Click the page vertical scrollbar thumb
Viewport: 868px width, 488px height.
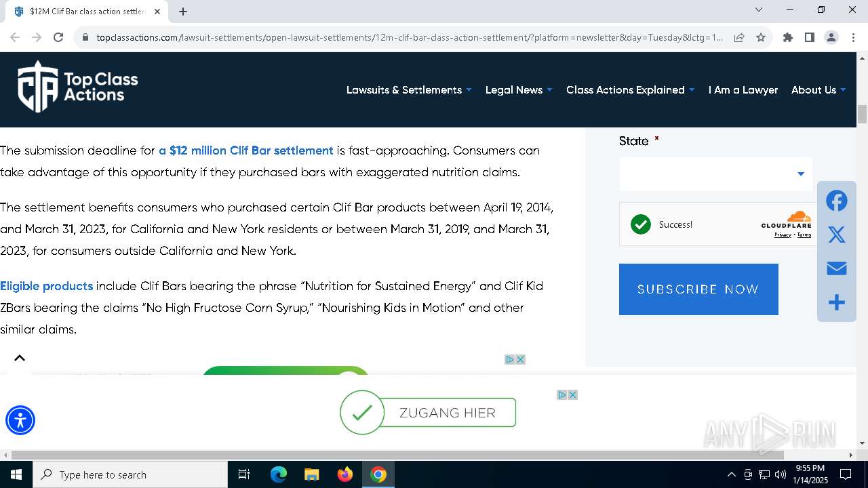862,115
